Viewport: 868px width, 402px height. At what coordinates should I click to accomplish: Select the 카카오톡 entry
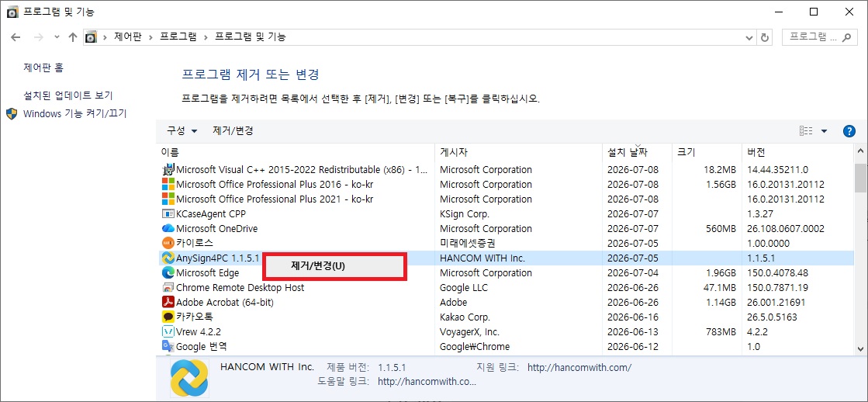(506, 317)
